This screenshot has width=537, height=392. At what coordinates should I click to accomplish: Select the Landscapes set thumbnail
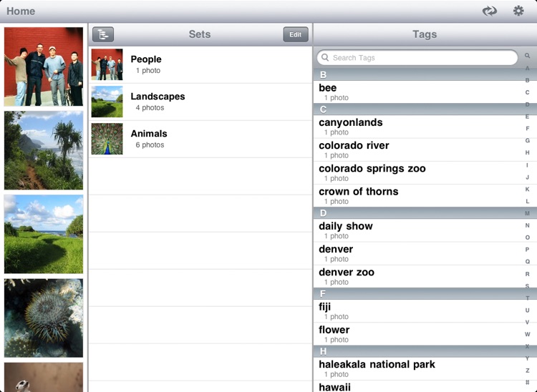[107, 102]
